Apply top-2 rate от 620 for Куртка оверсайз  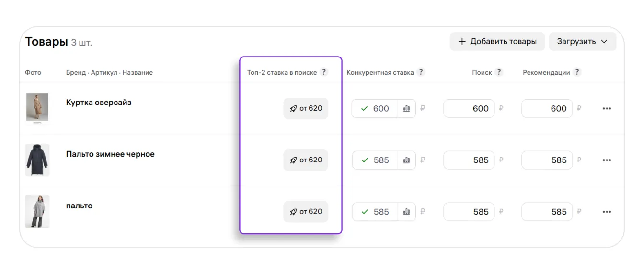306,109
